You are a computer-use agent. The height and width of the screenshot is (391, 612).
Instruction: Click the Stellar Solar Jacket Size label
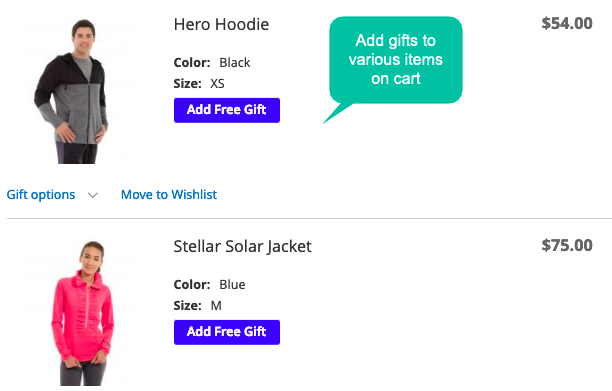pyautogui.click(x=188, y=306)
